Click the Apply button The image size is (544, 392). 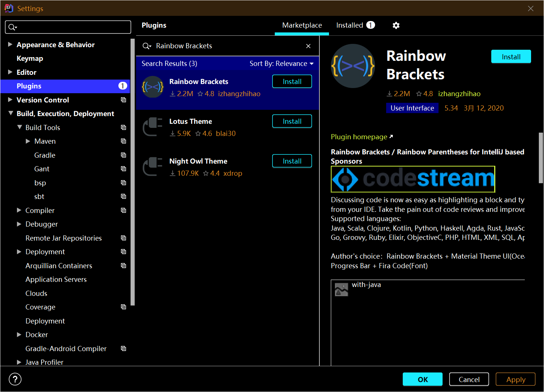pos(516,379)
